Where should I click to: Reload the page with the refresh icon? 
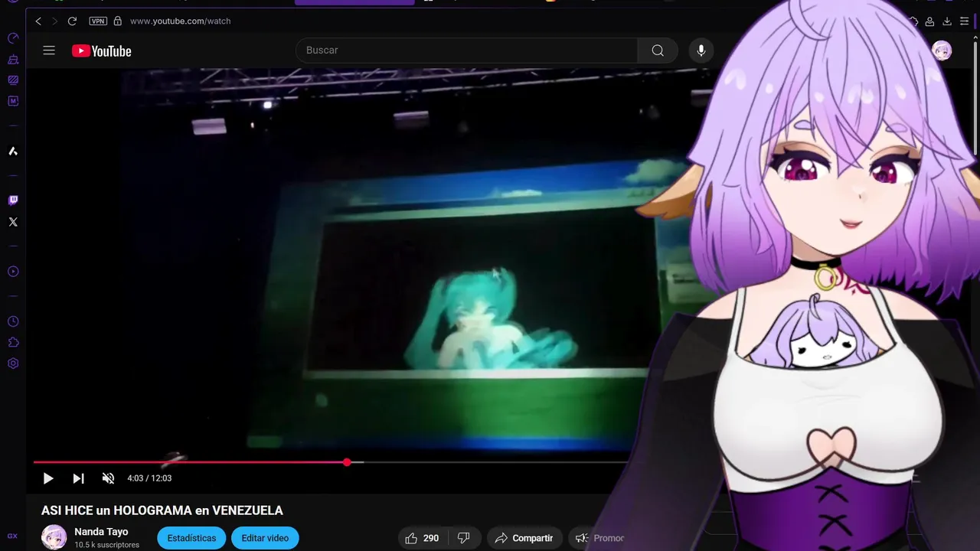(72, 21)
